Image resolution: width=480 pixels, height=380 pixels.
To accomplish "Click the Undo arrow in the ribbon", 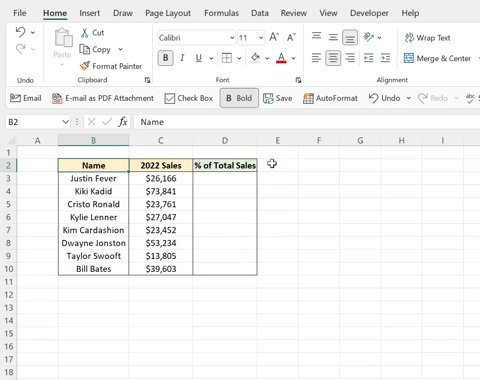I will [x=21, y=32].
